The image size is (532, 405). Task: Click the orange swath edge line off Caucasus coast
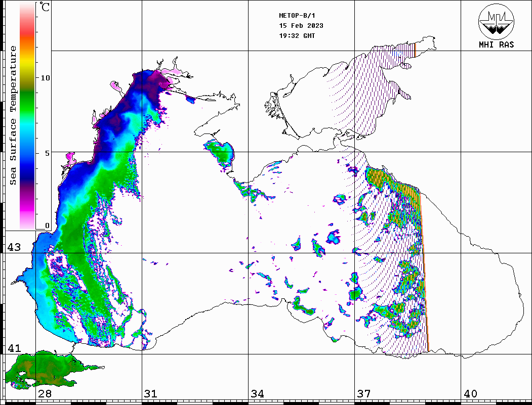point(424,271)
